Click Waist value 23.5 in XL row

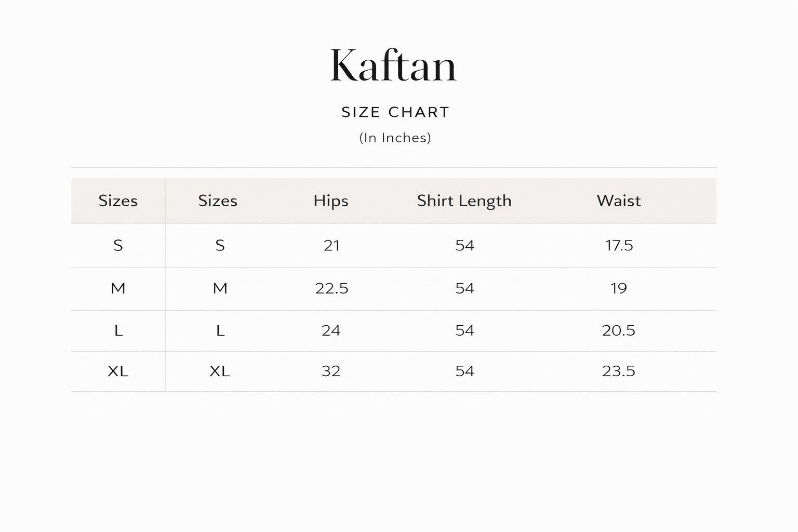[x=618, y=371]
